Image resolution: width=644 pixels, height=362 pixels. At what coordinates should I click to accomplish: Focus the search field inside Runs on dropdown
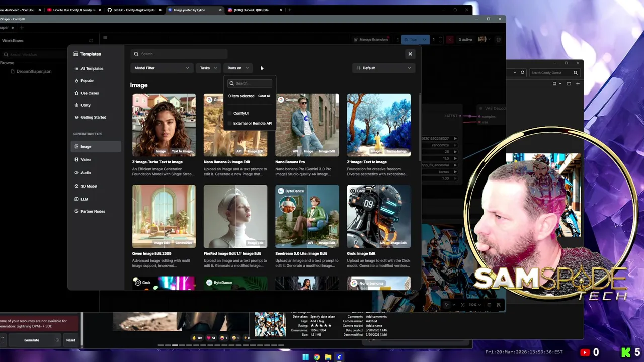250,83
